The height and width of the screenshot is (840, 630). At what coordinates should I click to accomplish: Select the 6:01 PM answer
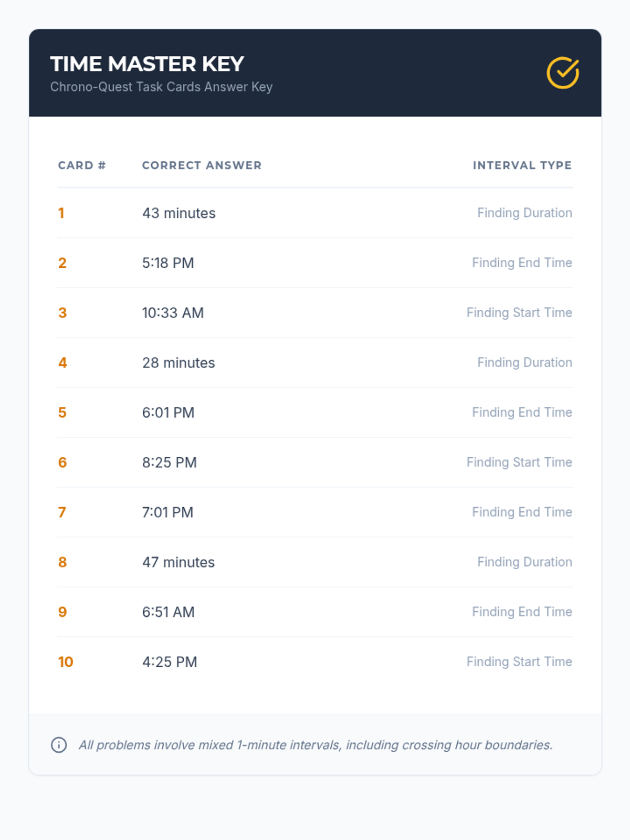[168, 413]
